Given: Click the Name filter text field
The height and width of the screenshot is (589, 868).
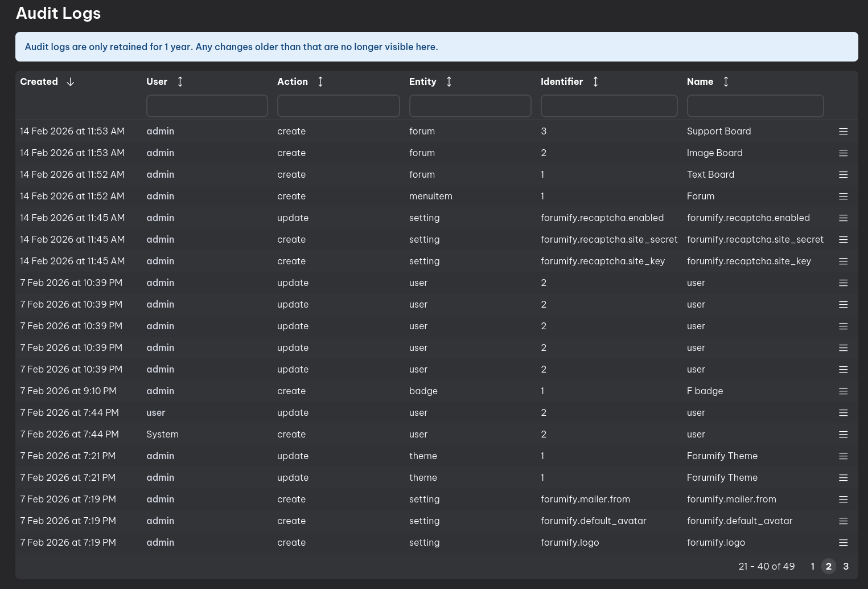Looking at the screenshot, I should pyautogui.click(x=755, y=106).
